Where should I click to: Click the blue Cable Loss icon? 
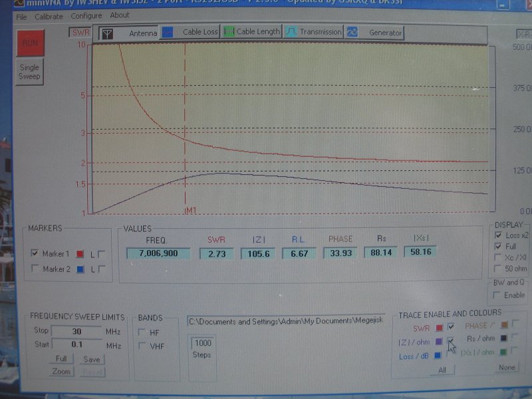(168, 33)
